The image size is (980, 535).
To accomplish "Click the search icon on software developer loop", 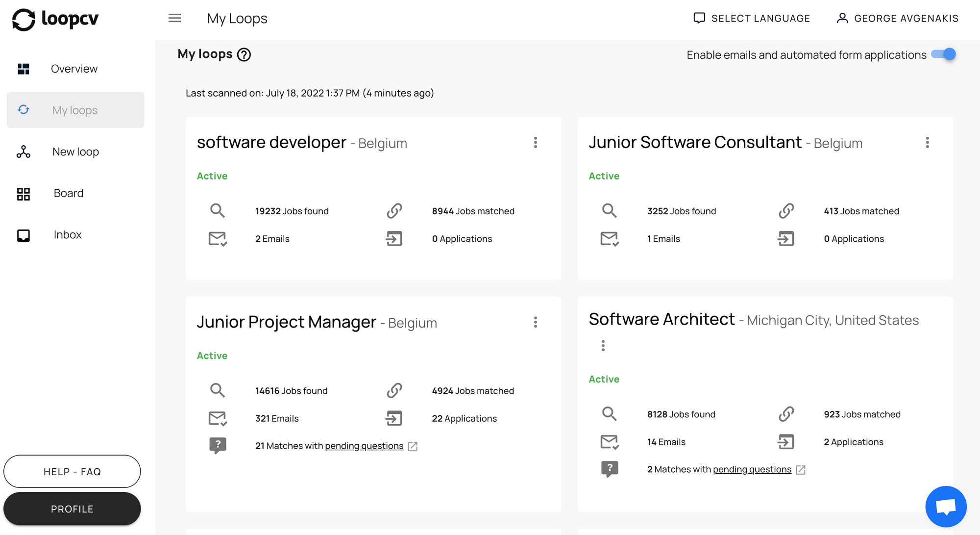I will (217, 211).
